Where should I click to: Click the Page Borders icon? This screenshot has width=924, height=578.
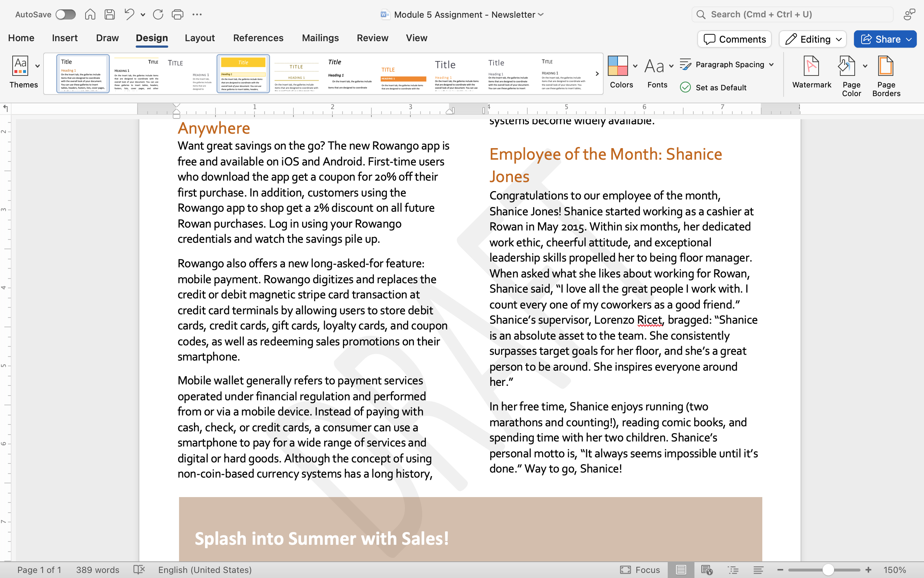pos(886,66)
